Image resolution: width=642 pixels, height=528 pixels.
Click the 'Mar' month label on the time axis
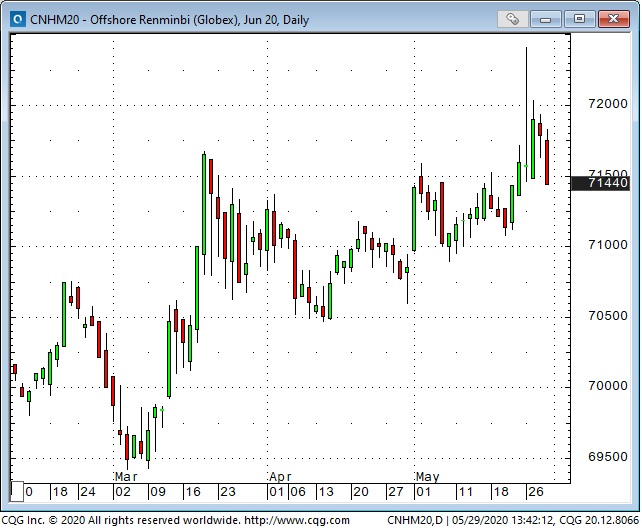point(126,477)
